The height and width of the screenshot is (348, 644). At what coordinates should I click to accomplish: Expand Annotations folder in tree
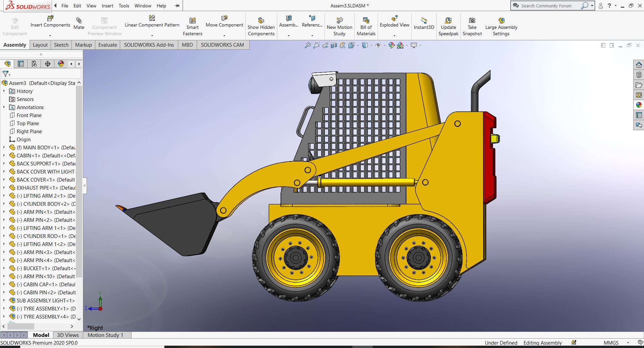tap(4, 107)
